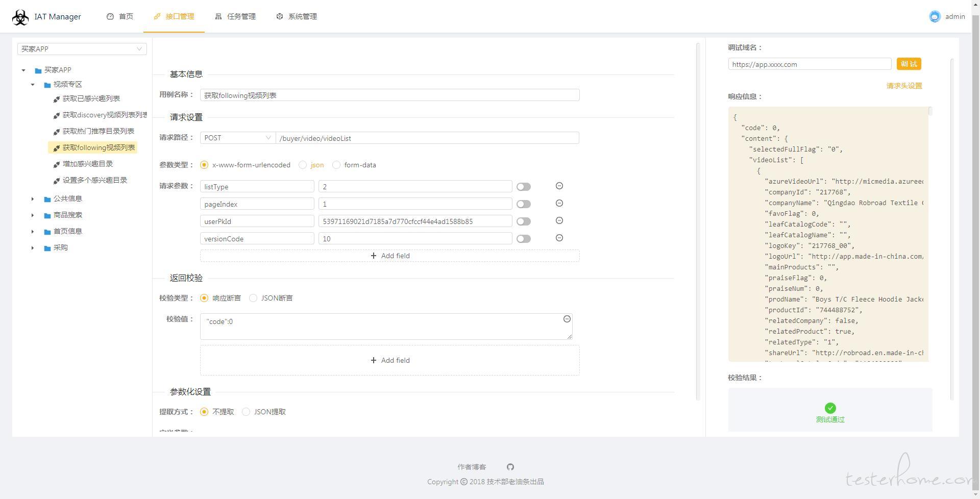
Task: Click the 视频专区 folder icon
Action: click(x=47, y=85)
